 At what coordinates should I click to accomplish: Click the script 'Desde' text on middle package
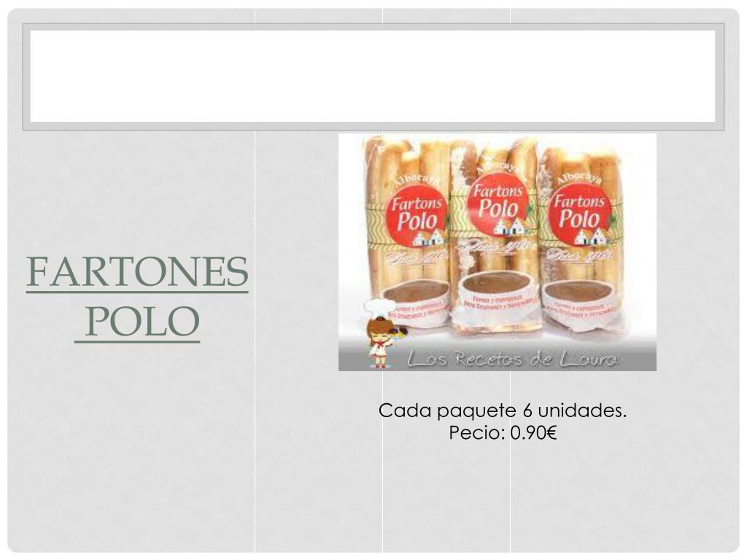point(495,246)
